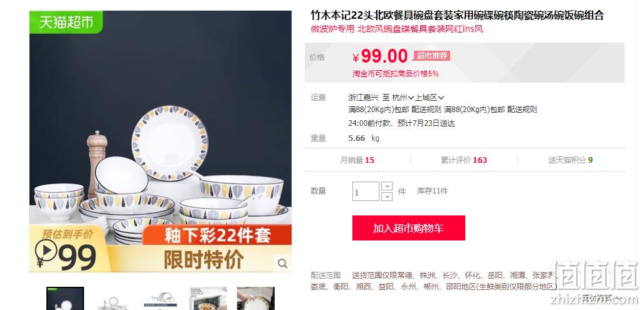Expand the 杭州 city dropdown
This screenshot has width=644, height=310.
[x=403, y=98]
